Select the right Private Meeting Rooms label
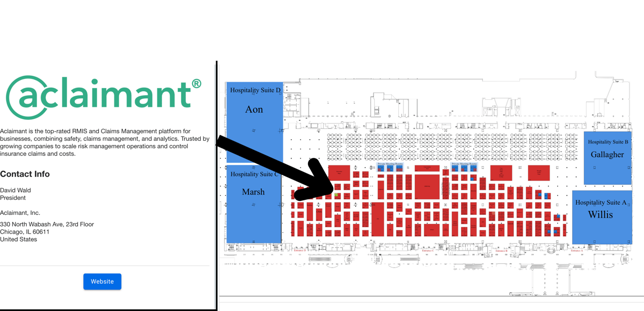The height and width of the screenshot is (311, 644). click(x=464, y=164)
